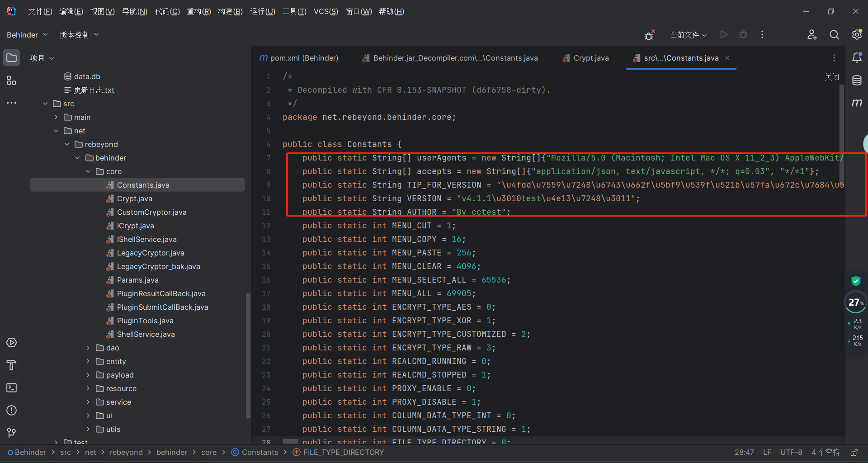Image resolution: width=868 pixels, height=463 pixels.
Task: Open Search Everywhere magnifier
Action: [x=834, y=35]
